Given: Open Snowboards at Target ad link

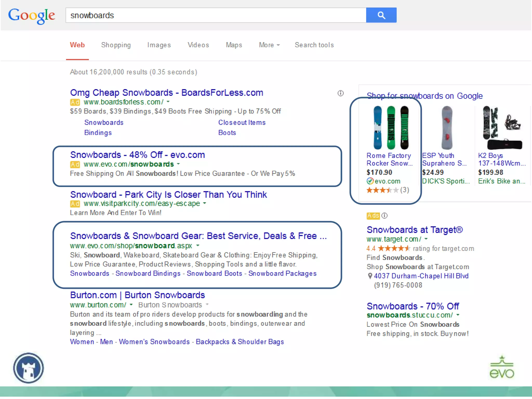Looking at the screenshot, I should 414,230.
